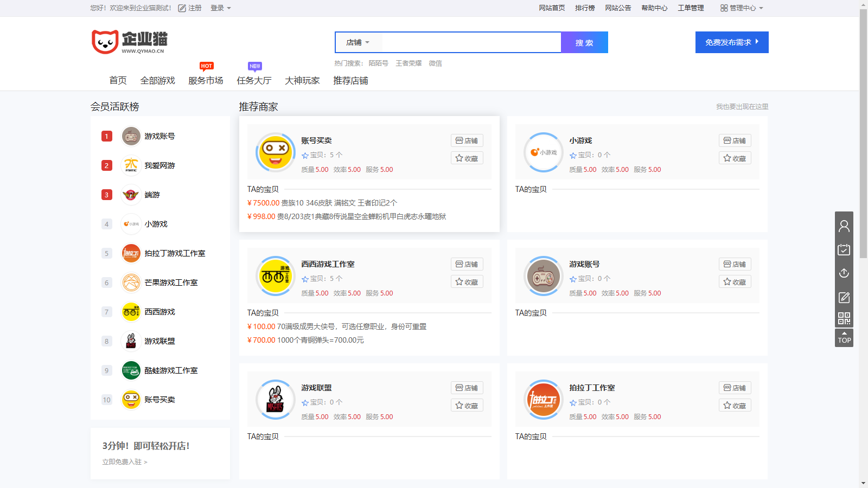Click the 免费发布需求 button
The width and height of the screenshot is (868, 488).
[731, 42]
